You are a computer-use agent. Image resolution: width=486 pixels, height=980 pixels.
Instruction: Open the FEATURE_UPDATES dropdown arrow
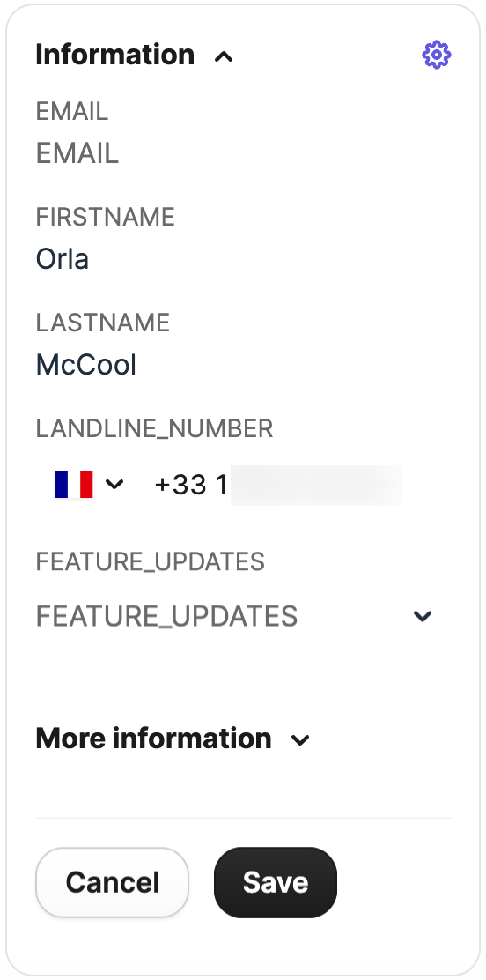click(423, 616)
